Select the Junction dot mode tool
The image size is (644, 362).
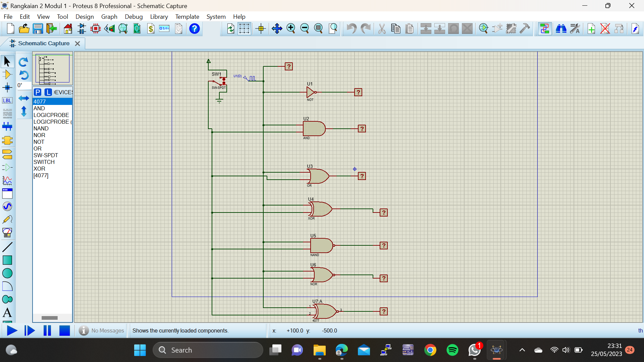tap(7, 88)
